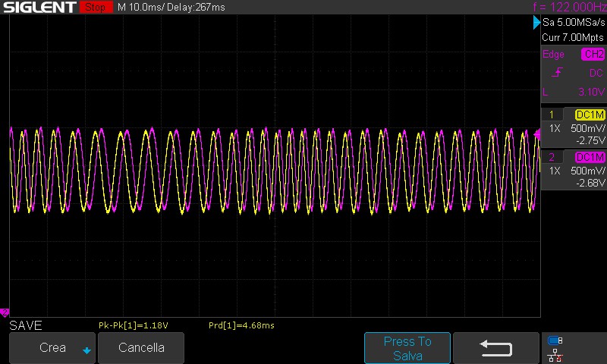
Task: Click the SIGLENT logo
Action: pos(39,8)
